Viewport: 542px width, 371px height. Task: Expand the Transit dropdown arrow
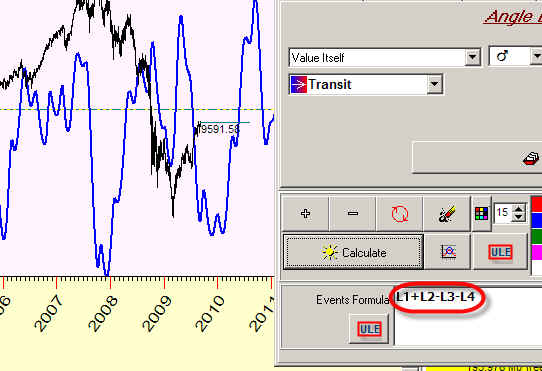coord(434,84)
